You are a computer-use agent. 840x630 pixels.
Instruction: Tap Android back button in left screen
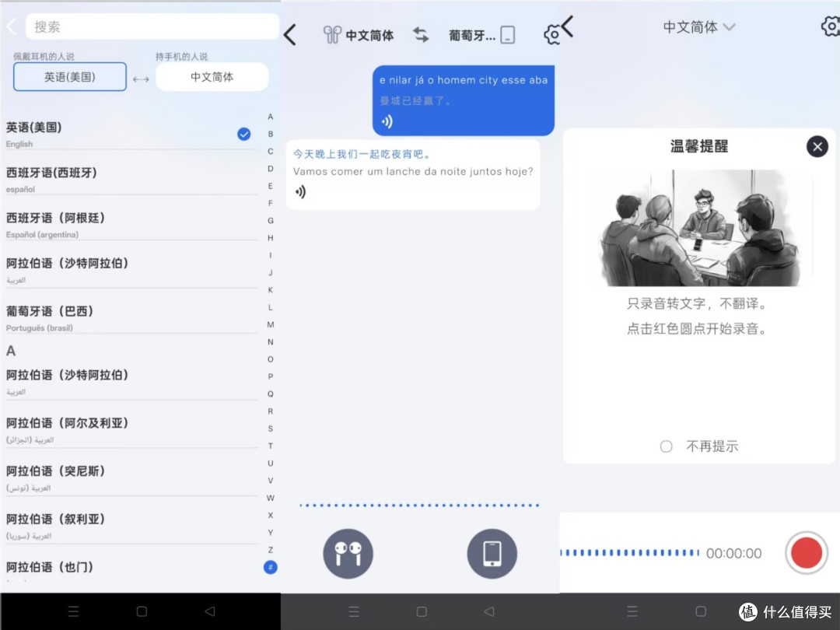[x=210, y=611]
